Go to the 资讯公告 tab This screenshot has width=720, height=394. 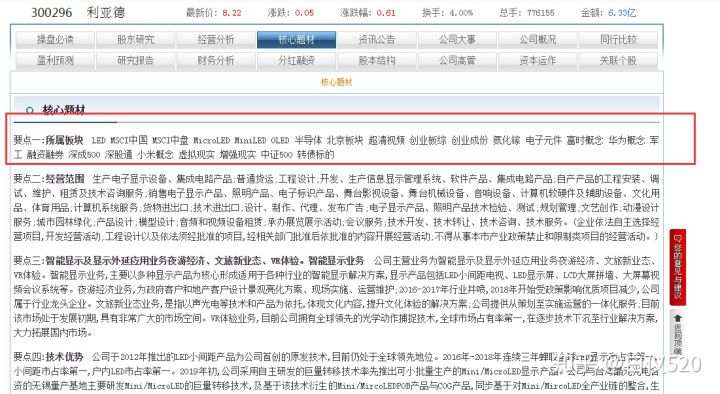point(377,39)
